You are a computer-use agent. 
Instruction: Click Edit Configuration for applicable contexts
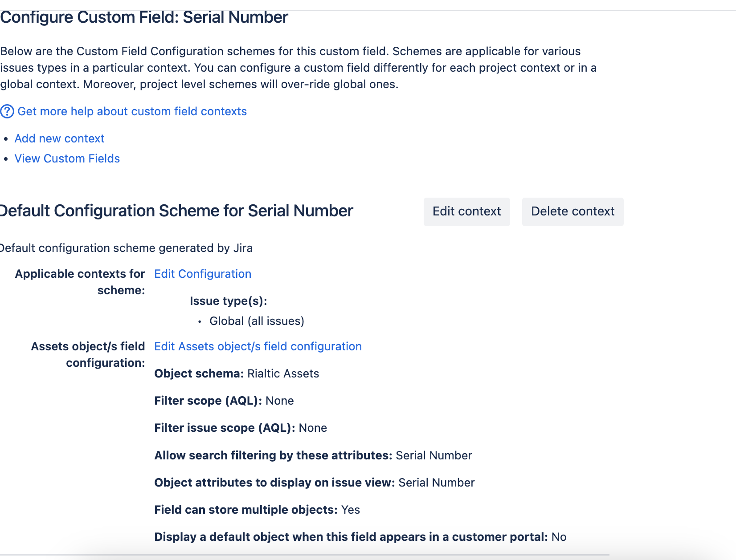pos(202,274)
